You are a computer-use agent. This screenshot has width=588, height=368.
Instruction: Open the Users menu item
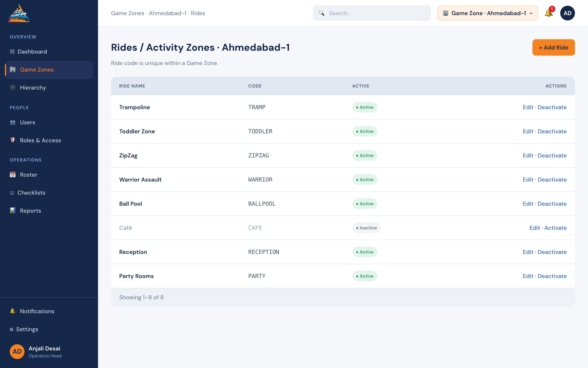pos(49,122)
